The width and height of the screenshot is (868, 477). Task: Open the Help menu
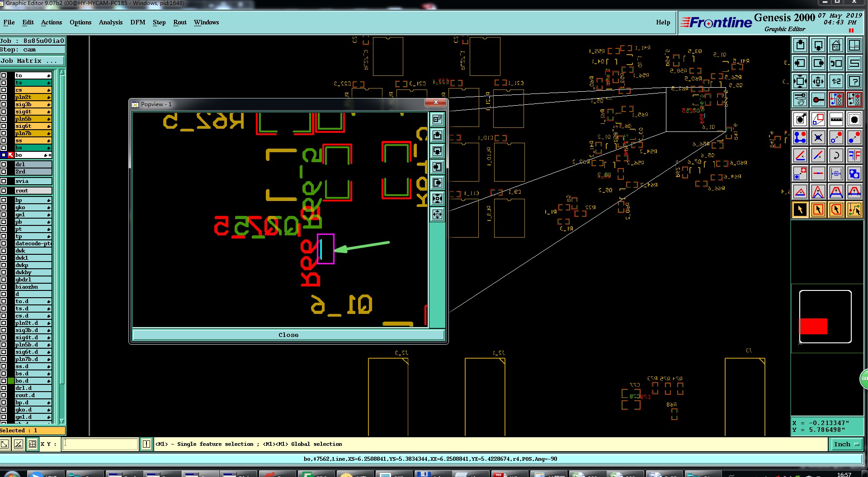tap(663, 22)
